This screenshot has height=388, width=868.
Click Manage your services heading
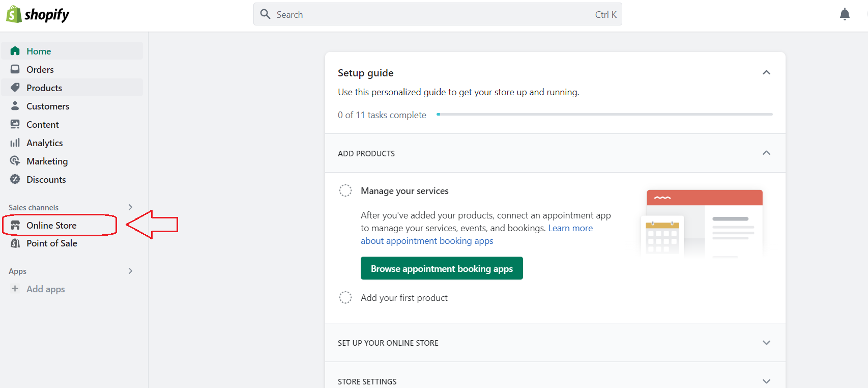pos(404,191)
